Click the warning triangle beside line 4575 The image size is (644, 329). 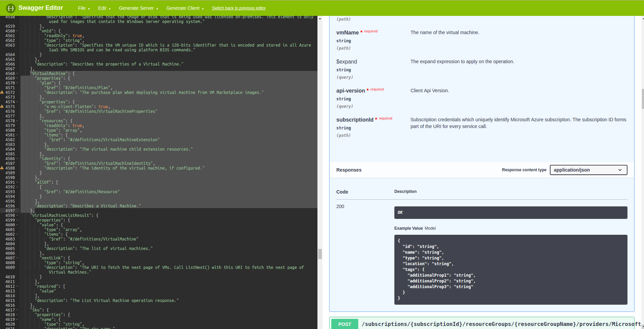tap(2, 106)
